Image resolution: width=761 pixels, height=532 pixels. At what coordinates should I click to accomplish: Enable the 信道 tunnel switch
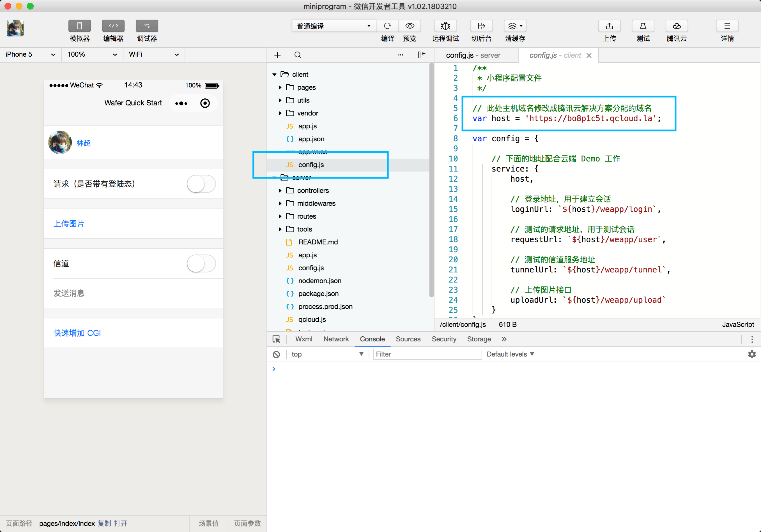201,264
